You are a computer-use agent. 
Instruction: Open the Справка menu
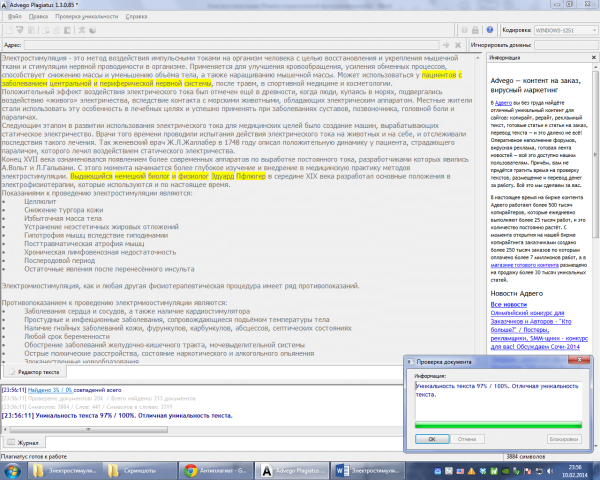pyautogui.click(x=136, y=16)
